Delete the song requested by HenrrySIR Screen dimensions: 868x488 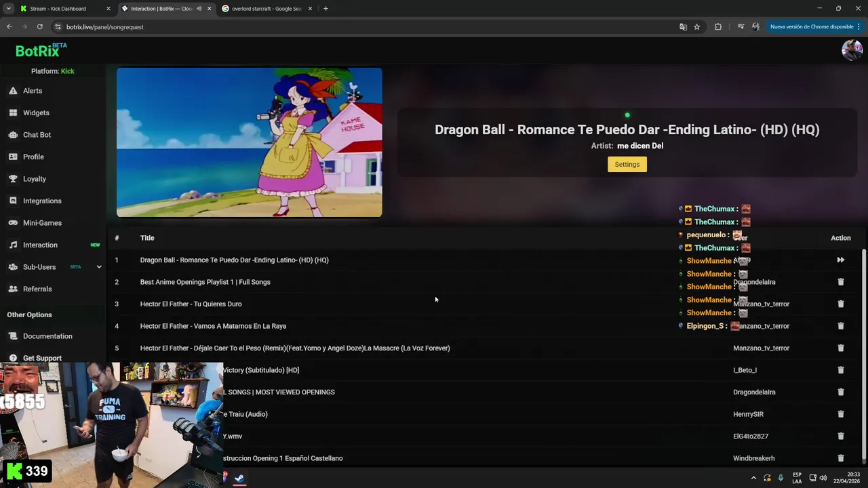pyautogui.click(x=841, y=414)
